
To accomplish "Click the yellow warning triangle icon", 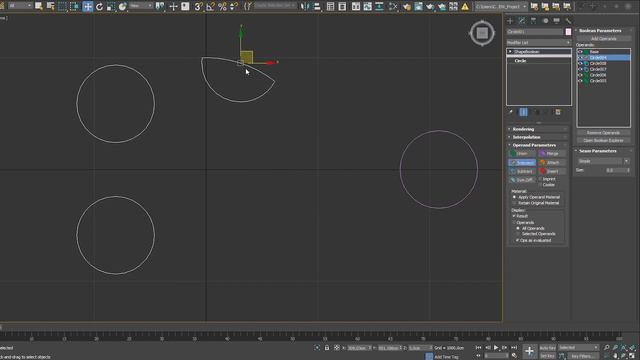I will click(465, 7).
